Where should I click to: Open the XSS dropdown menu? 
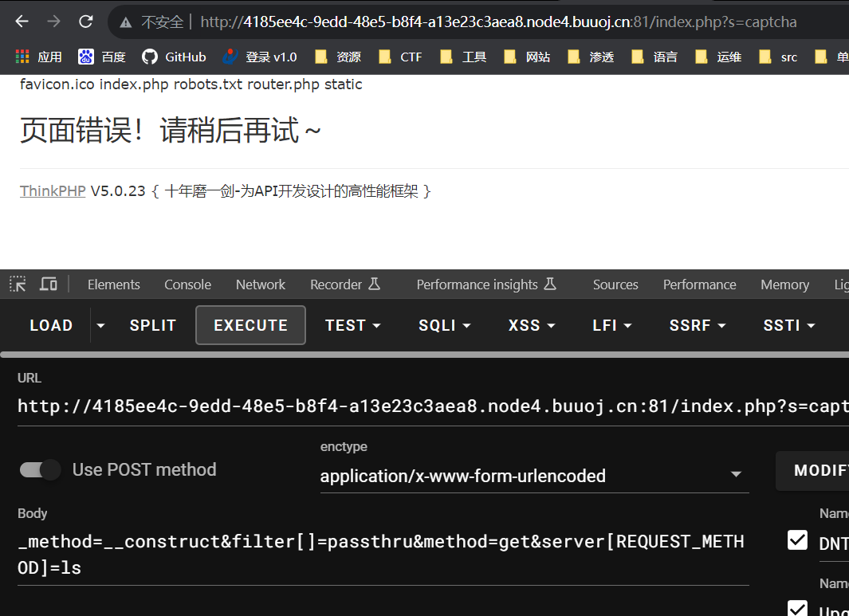(532, 325)
